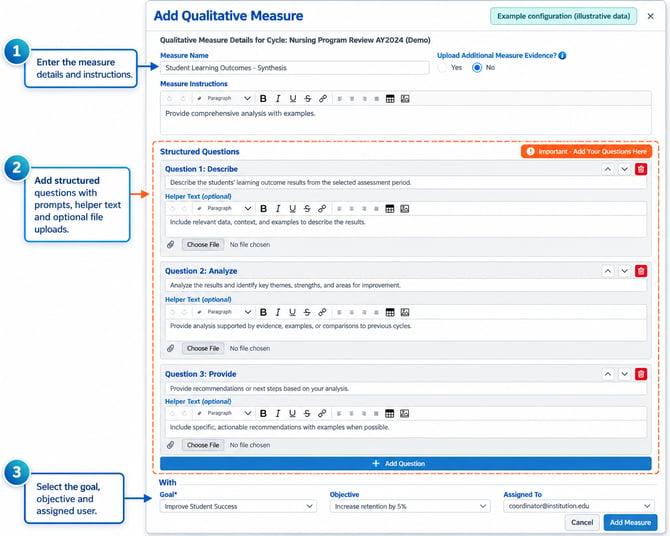Screen dimensions: 670x536
Task: Open Paragraph style dropdown in Question 1 helper
Action: [x=229, y=209]
